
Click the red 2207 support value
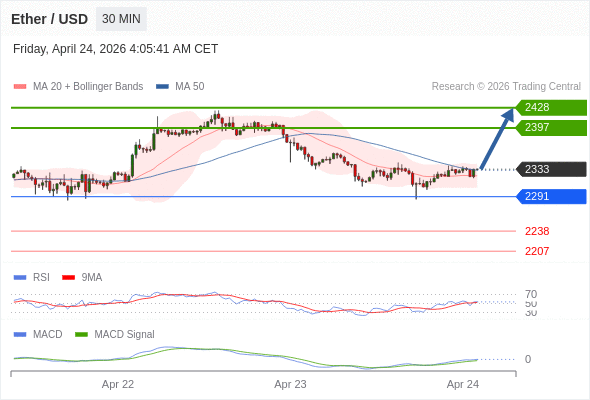pos(537,251)
